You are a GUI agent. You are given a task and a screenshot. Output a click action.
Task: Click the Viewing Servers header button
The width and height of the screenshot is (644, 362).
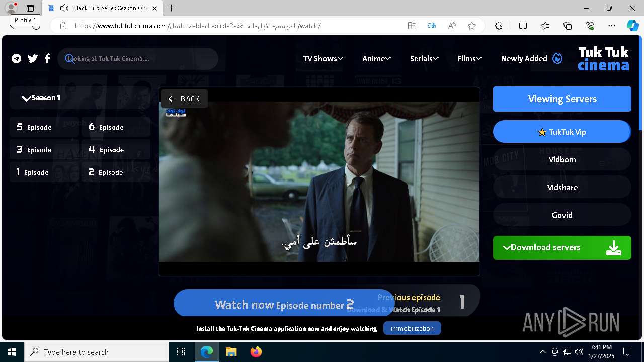click(562, 99)
